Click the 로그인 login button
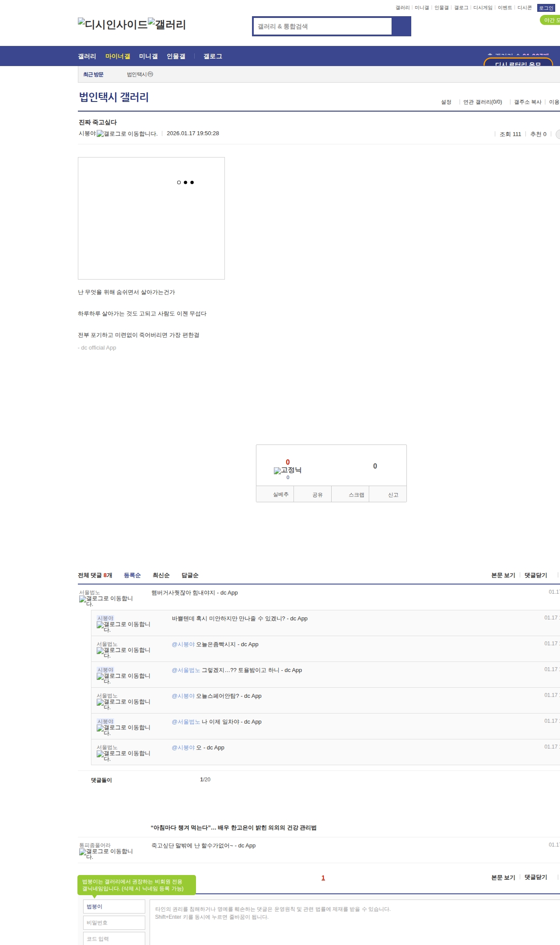This screenshot has height=945, width=560. [546, 8]
